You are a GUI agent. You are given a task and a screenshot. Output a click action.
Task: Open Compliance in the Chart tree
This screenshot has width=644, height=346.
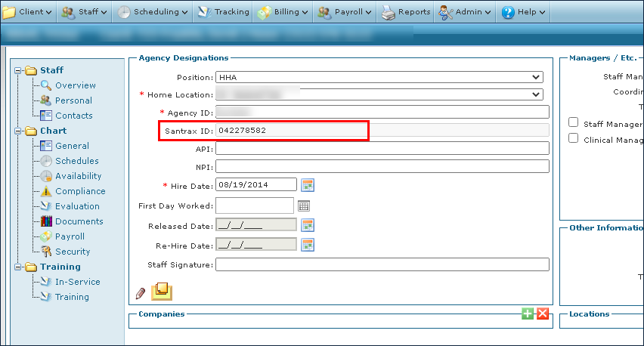click(79, 191)
